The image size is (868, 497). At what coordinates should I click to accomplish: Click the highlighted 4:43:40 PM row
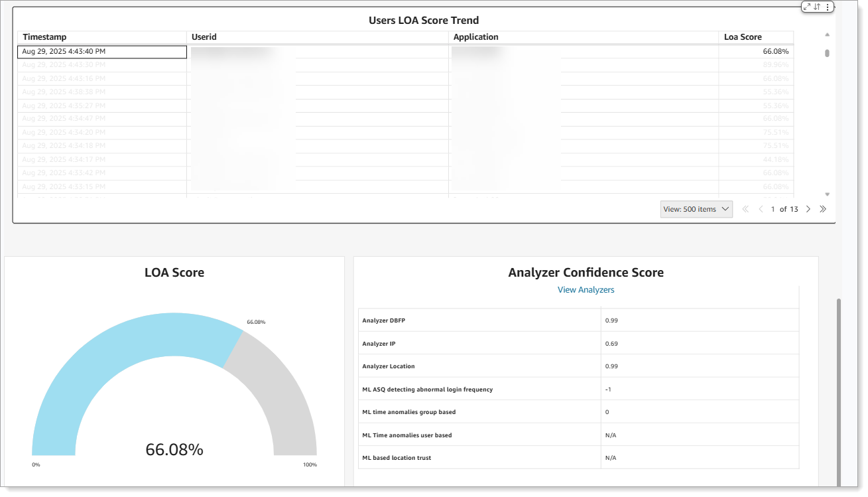[x=101, y=51]
